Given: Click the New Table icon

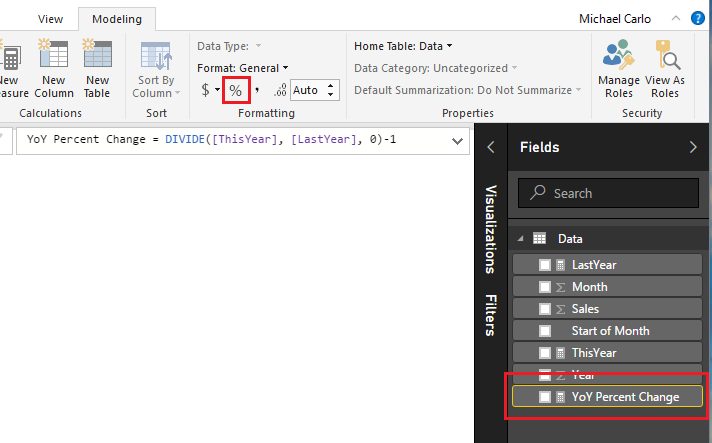Looking at the screenshot, I should point(97,54).
